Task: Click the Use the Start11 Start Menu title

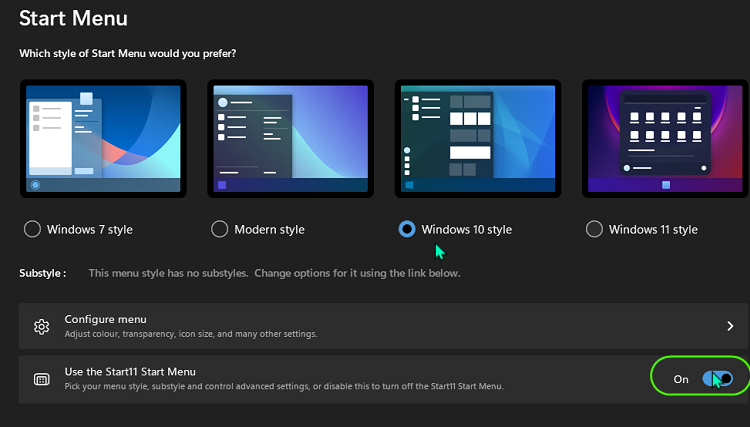Action: click(130, 372)
